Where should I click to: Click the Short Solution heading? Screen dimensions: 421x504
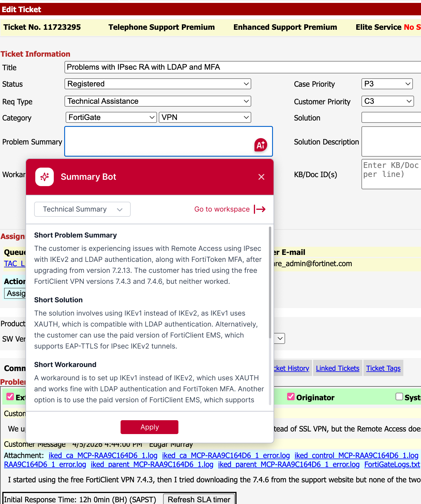[x=58, y=300]
